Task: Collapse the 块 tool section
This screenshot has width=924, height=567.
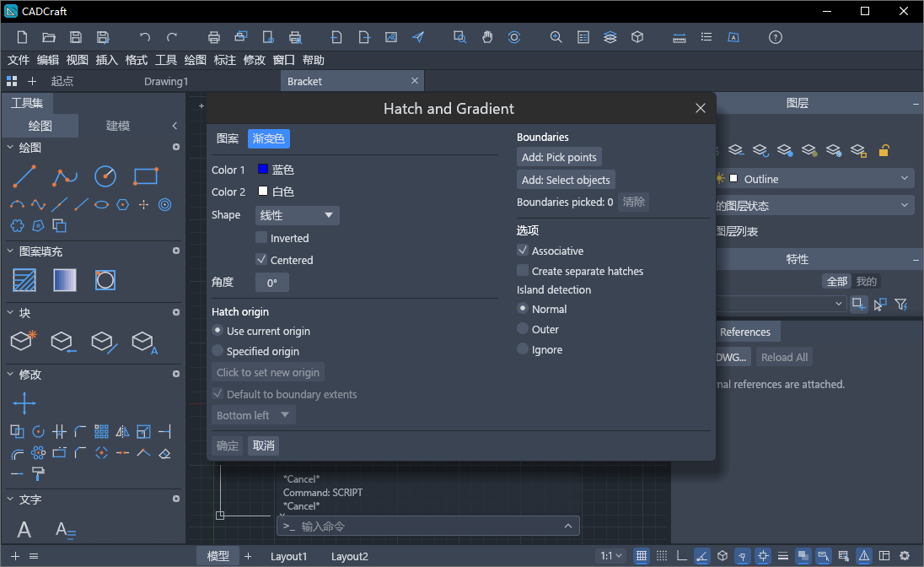Action: (10, 313)
